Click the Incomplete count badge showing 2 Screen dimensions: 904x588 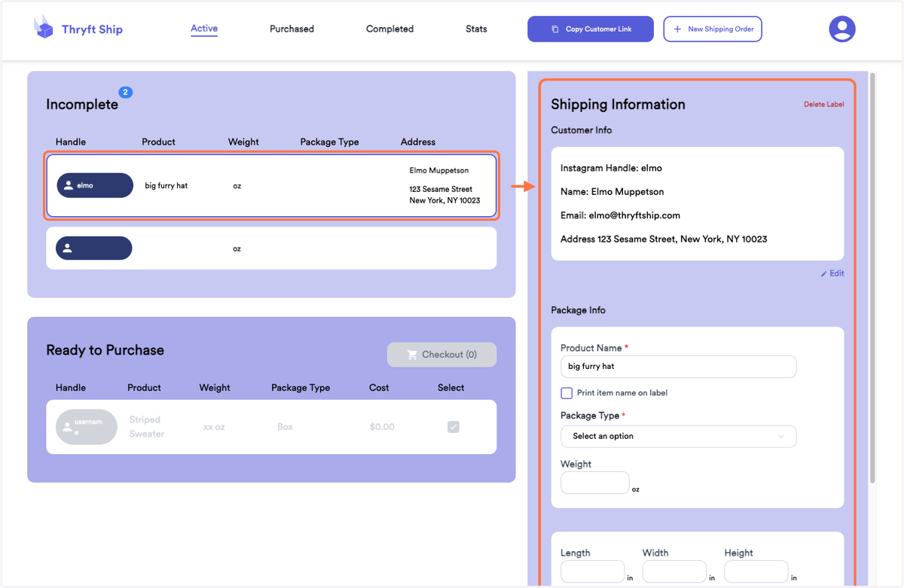click(x=126, y=93)
